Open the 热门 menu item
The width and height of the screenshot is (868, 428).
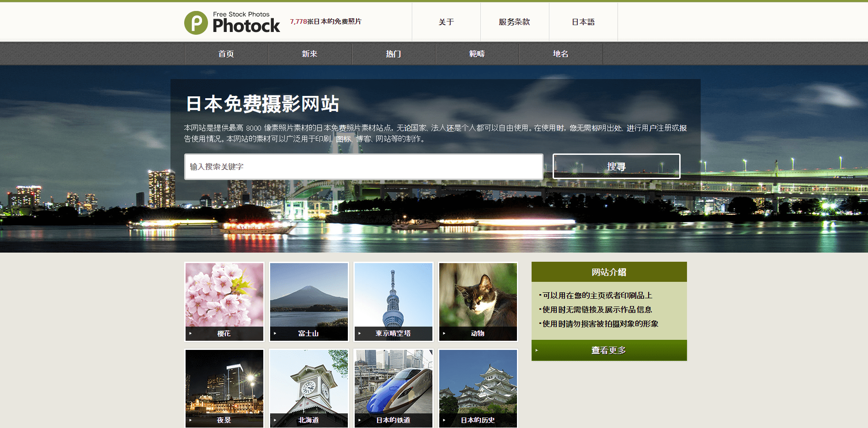394,54
